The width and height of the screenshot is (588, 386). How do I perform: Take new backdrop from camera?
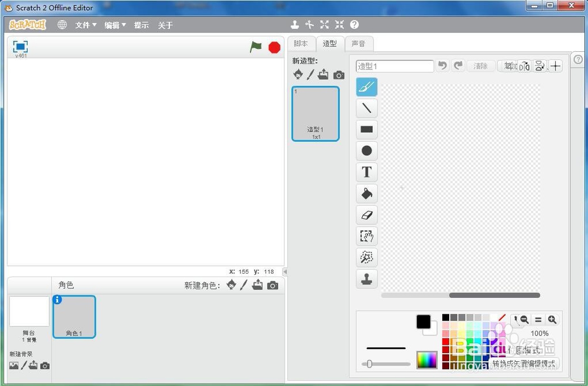click(x=45, y=366)
